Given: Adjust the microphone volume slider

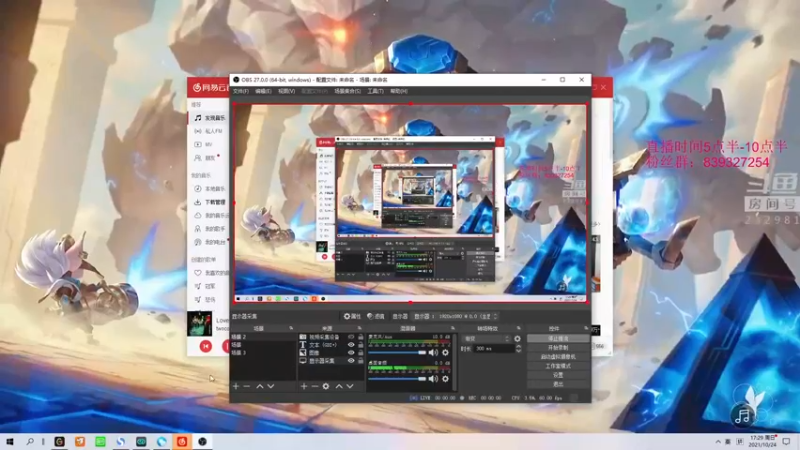Looking at the screenshot, I should 397,353.
